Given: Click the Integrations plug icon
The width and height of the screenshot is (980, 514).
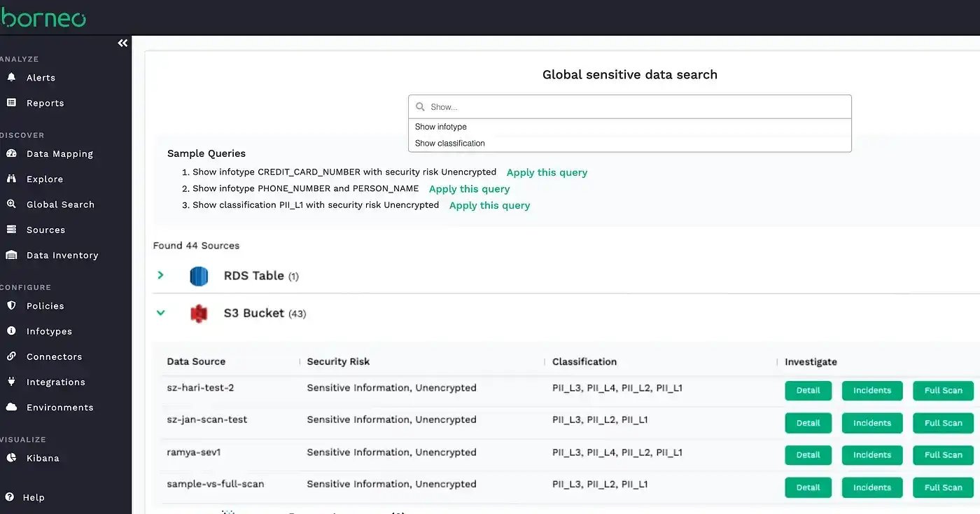Looking at the screenshot, I should tap(11, 382).
